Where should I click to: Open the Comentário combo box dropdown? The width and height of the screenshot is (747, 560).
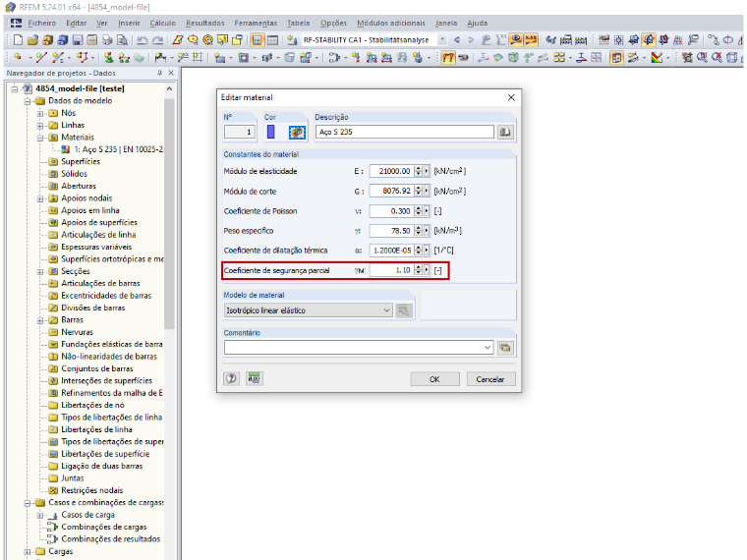pos(488,348)
